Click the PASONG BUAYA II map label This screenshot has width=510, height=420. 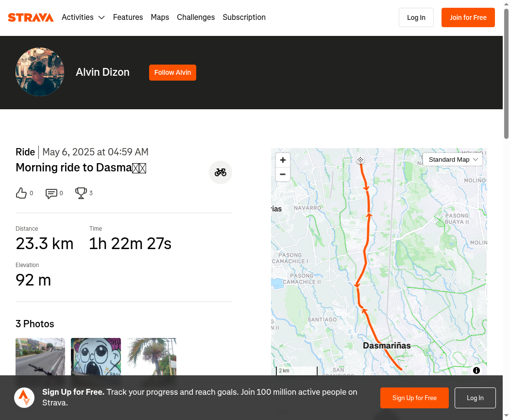[x=457, y=219]
